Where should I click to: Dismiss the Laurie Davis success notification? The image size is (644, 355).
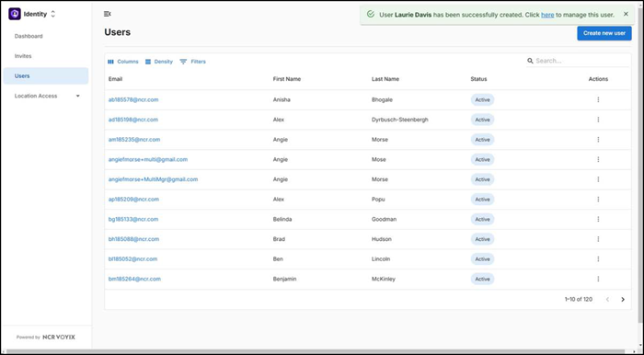pos(626,14)
